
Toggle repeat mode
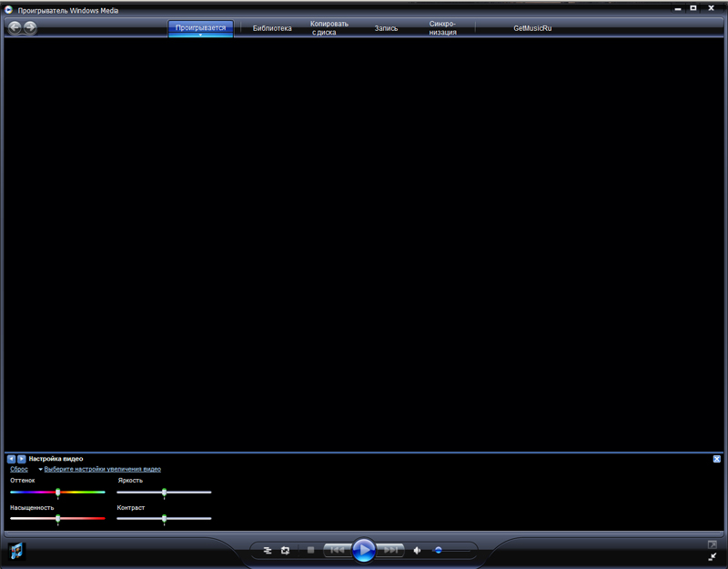click(x=285, y=550)
